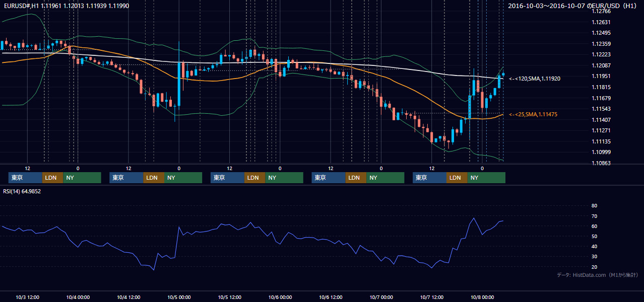Click price axis value 1.11407
Screen dimensions: 644x302
point(601,120)
